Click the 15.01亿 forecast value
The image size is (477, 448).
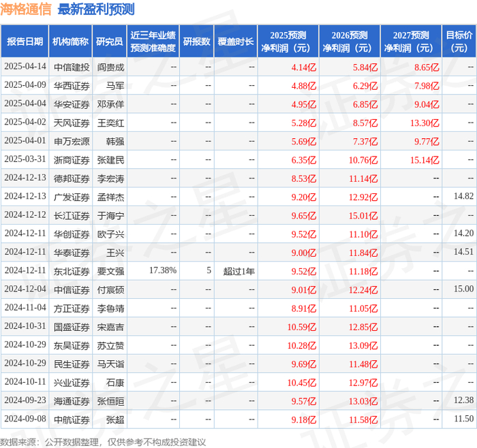click(x=363, y=216)
